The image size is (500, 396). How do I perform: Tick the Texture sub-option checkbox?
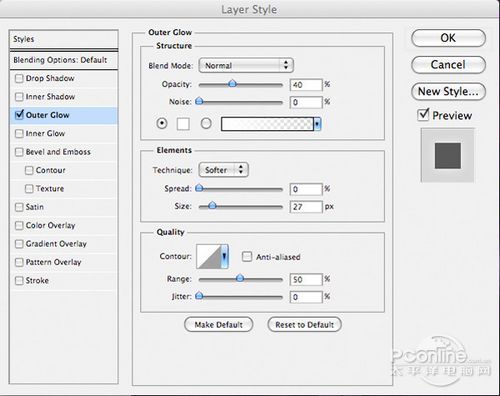tap(29, 189)
